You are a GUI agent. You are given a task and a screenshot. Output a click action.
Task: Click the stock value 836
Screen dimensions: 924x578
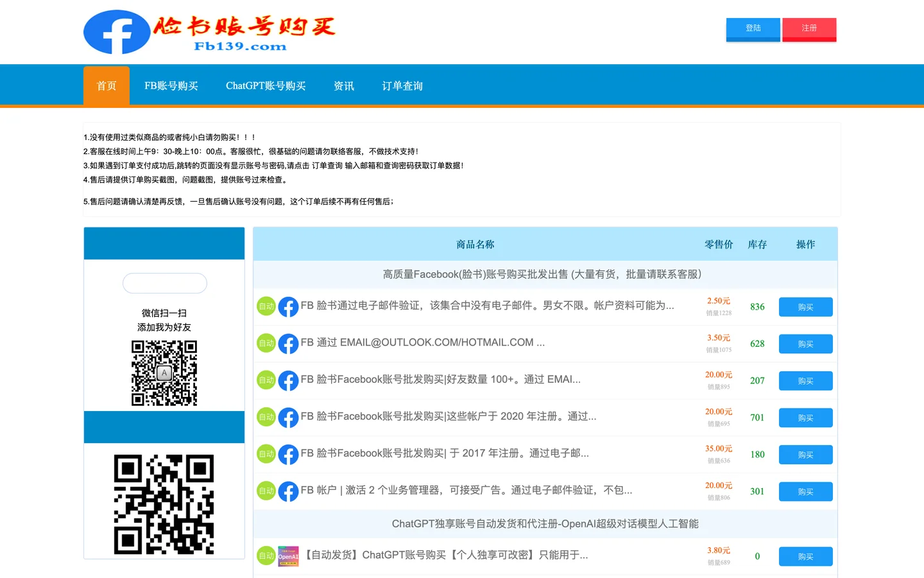757,307
